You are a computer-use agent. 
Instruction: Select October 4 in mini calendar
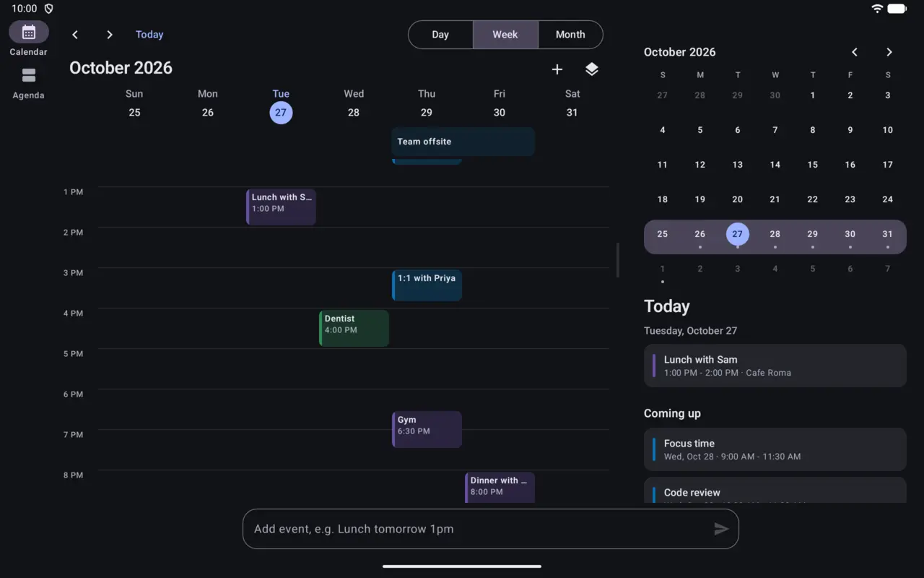(663, 130)
